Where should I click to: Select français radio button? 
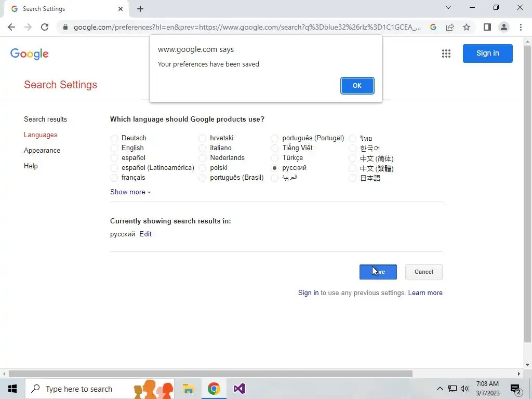(114, 178)
